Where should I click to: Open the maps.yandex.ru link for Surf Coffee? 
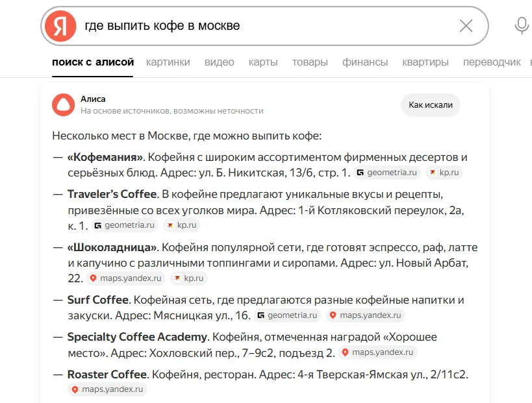pos(364,316)
